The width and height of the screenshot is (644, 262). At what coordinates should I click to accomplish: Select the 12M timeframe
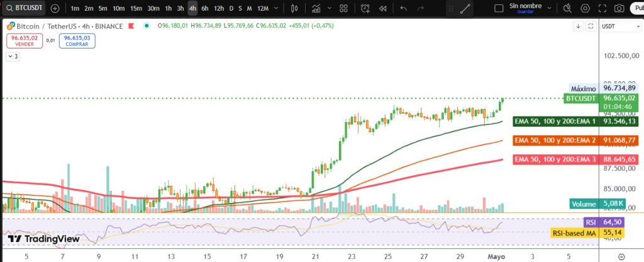coord(263,8)
